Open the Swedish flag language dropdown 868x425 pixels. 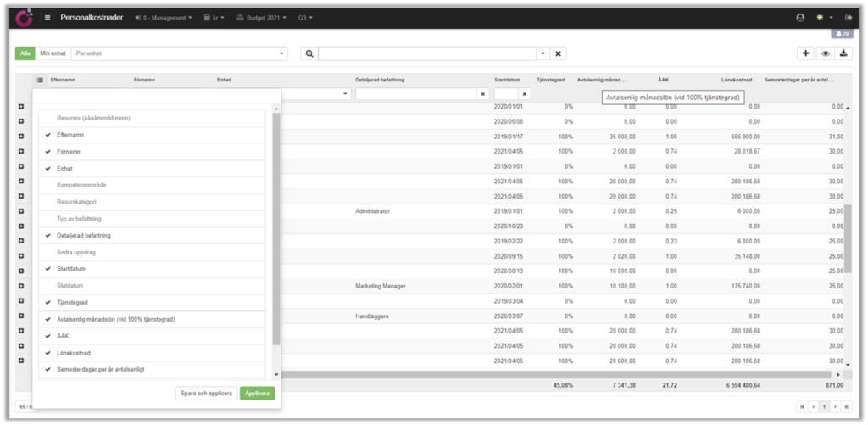(825, 18)
